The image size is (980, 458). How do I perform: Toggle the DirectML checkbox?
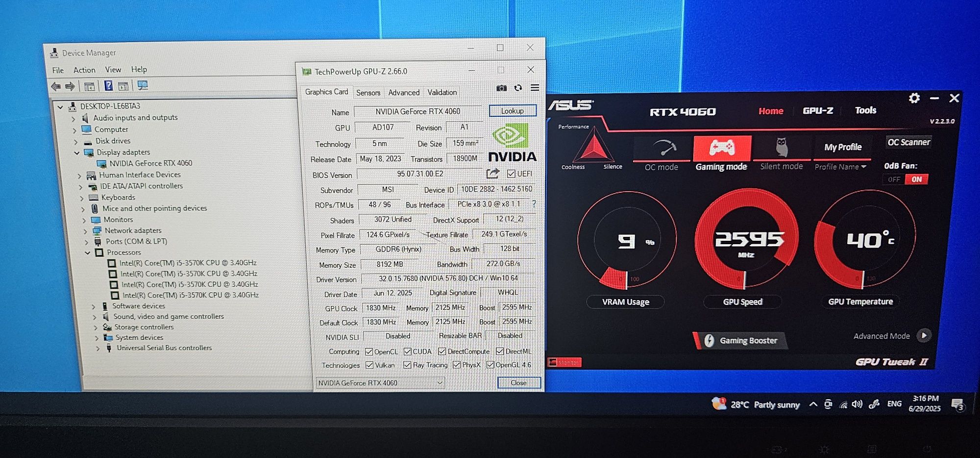pyautogui.click(x=500, y=351)
